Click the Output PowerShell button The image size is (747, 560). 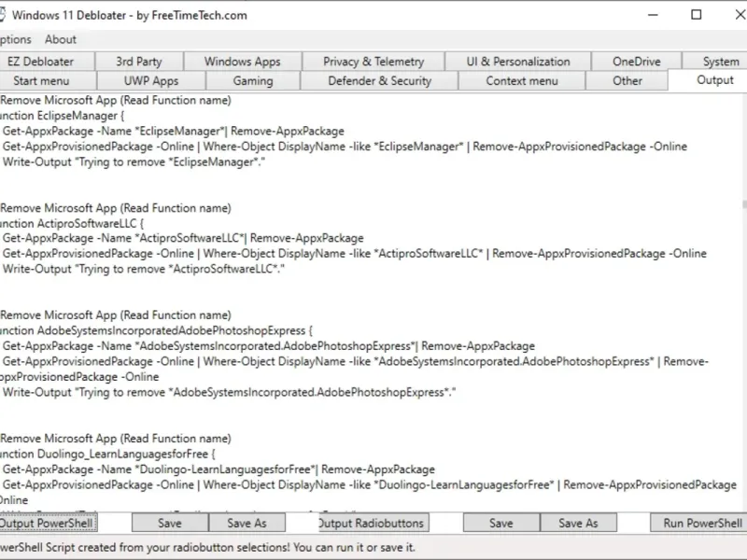[47, 523]
